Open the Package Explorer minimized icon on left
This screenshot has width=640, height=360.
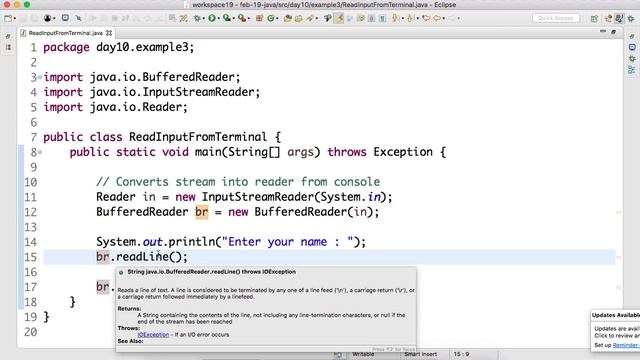point(8,47)
